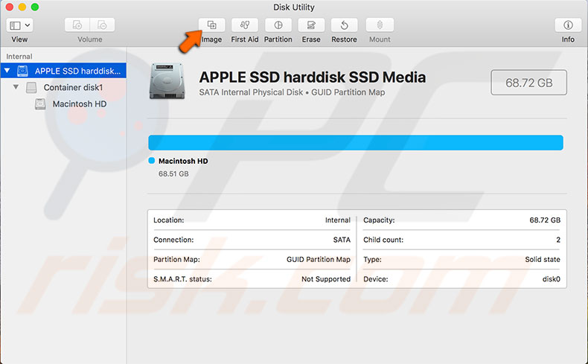Click the Capacity value in info table

pyautogui.click(x=545, y=220)
